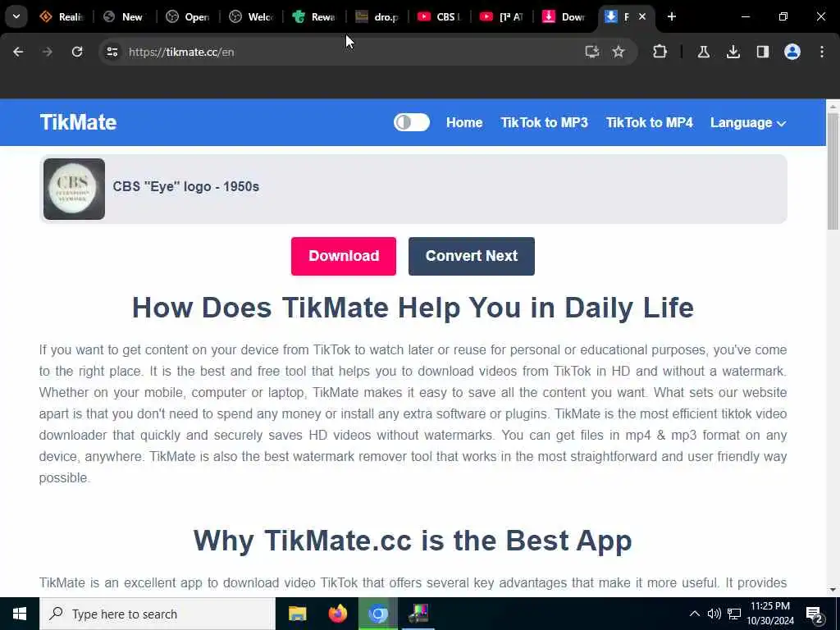Switch to the New tab
This screenshot has width=840, height=630.
click(125, 16)
